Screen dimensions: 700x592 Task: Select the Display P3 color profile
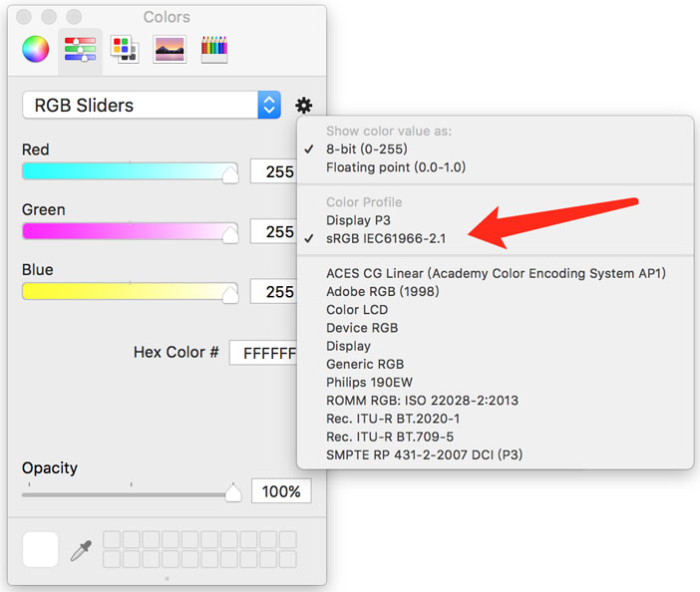(x=360, y=220)
